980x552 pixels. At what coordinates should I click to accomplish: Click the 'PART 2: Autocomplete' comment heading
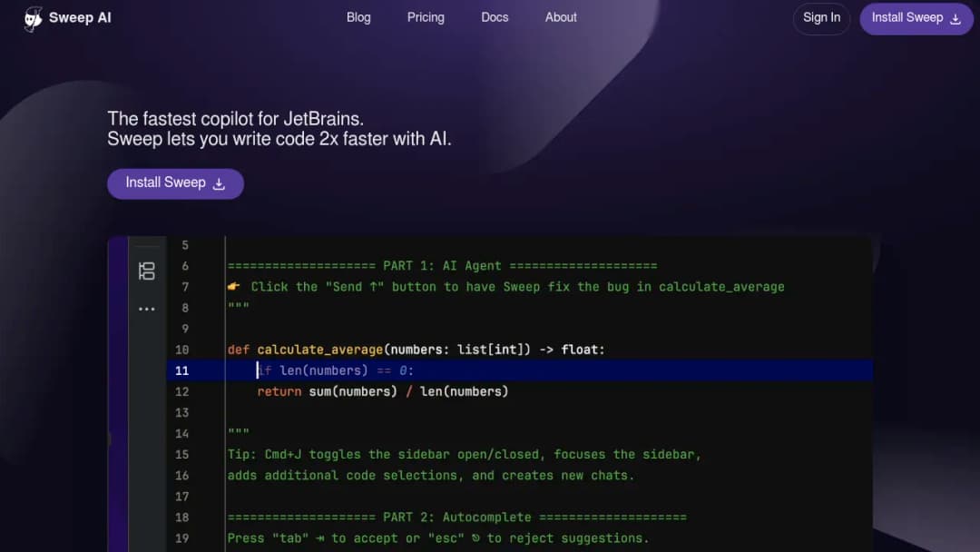click(x=456, y=517)
